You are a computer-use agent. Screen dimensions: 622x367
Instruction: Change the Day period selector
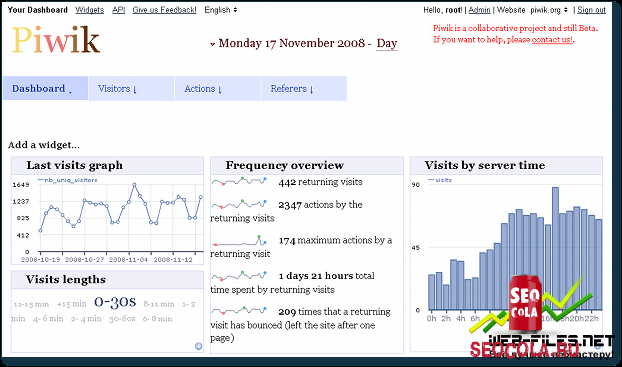[x=387, y=43]
